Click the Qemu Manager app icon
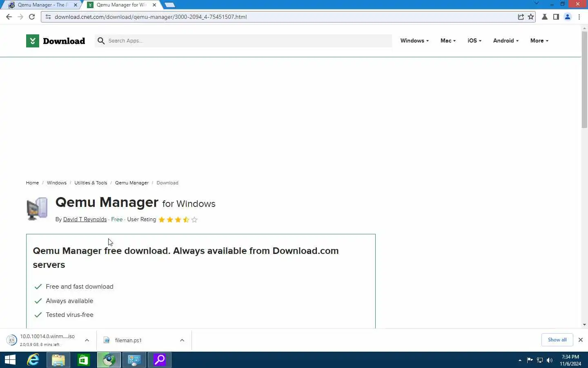The image size is (588, 368). pos(37,209)
